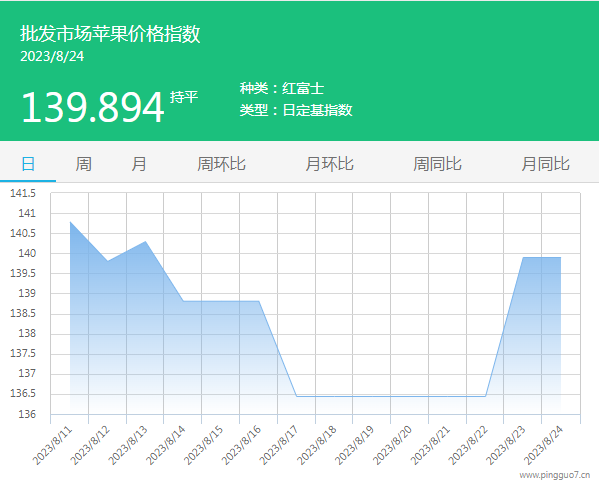Open the 月环比 tab
Screen dimensions: 599x486
330,164
